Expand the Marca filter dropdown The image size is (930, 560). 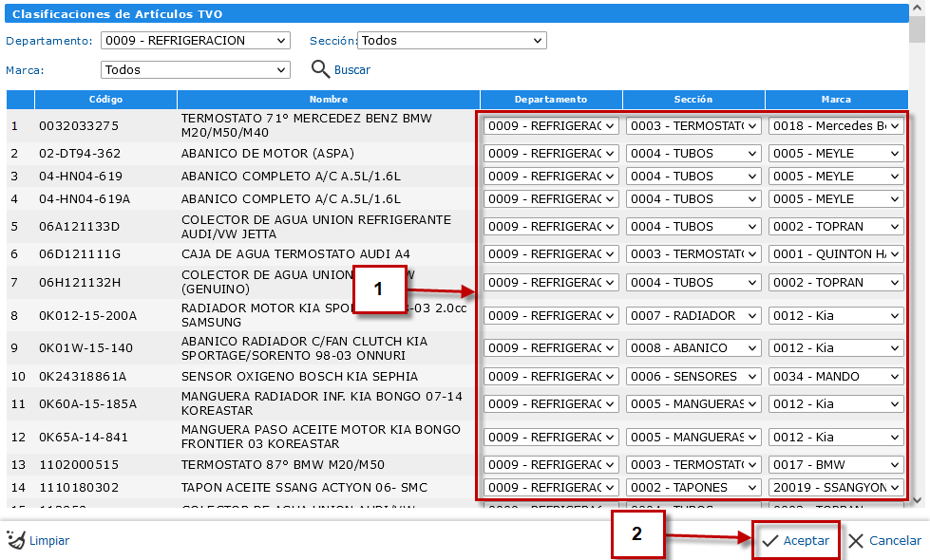(195, 70)
